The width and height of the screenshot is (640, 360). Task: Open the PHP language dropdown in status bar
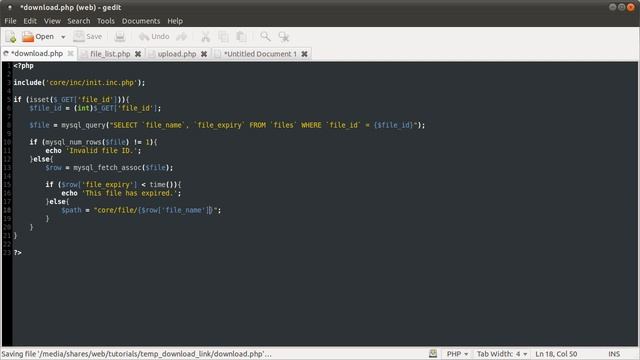[x=457, y=354]
